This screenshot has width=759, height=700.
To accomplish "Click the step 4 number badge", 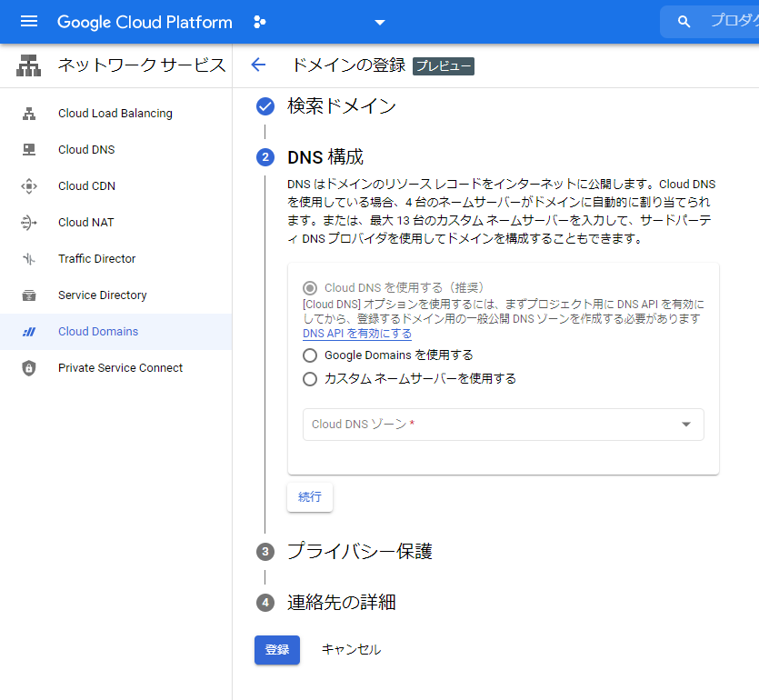I will click(x=265, y=603).
